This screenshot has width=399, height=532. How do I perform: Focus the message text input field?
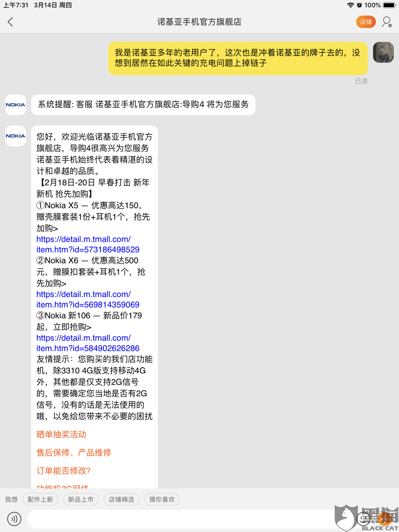click(x=190, y=519)
